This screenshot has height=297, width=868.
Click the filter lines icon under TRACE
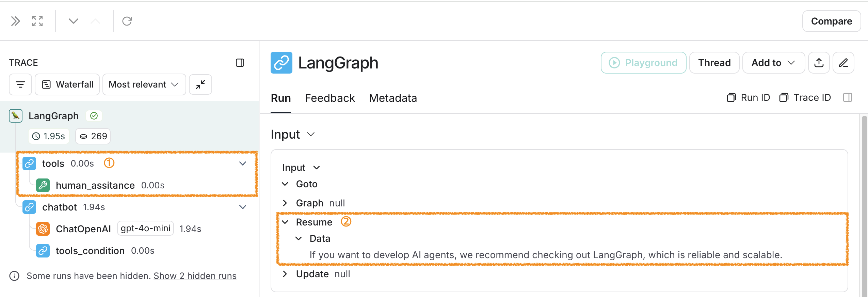pos(20,84)
